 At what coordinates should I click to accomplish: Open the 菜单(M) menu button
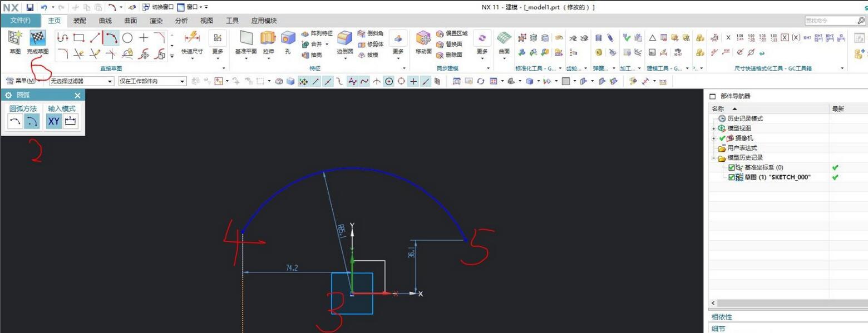(x=22, y=81)
